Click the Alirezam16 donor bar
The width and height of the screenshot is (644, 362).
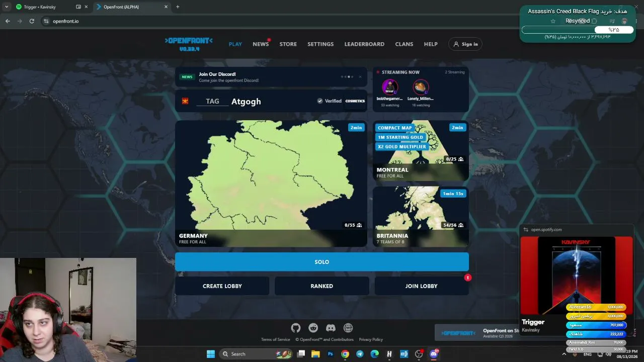pyautogui.click(x=596, y=307)
